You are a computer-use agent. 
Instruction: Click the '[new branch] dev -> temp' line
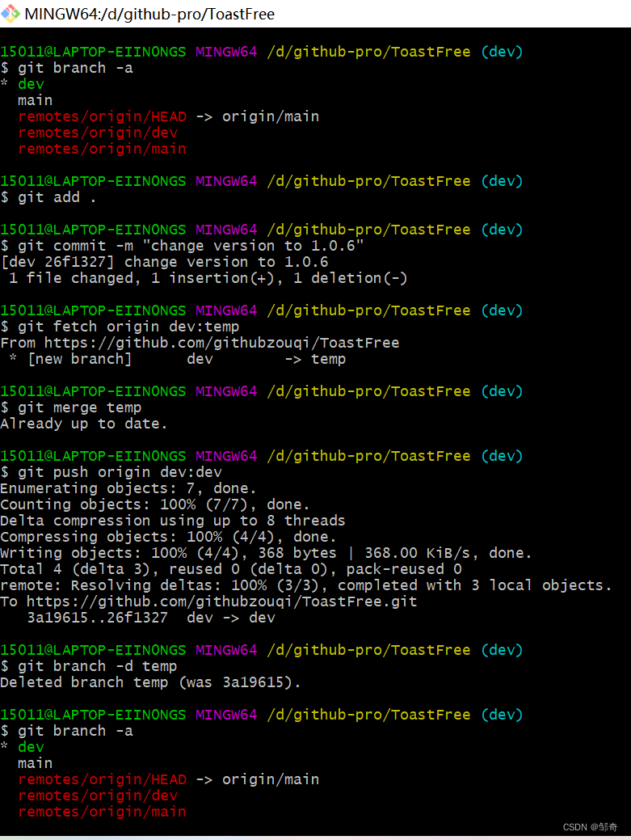(178, 359)
